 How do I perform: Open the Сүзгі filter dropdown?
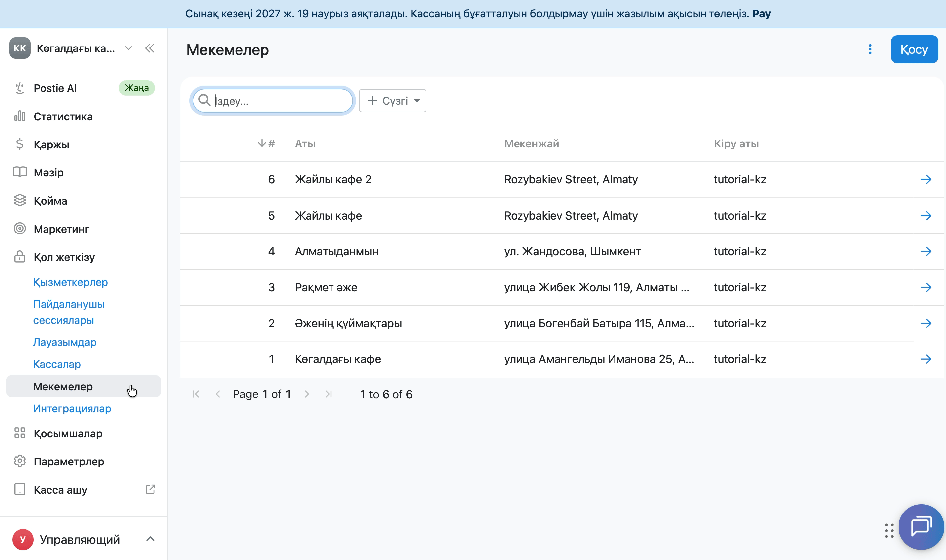tap(392, 101)
